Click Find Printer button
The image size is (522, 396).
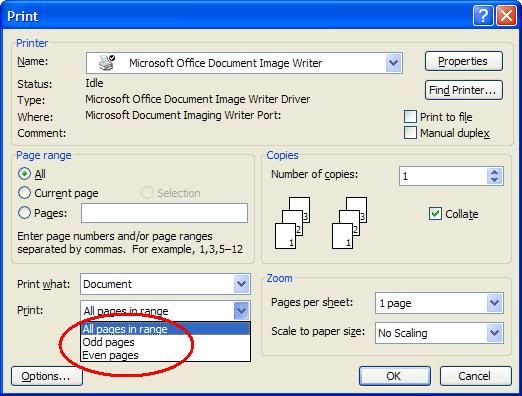(464, 90)
